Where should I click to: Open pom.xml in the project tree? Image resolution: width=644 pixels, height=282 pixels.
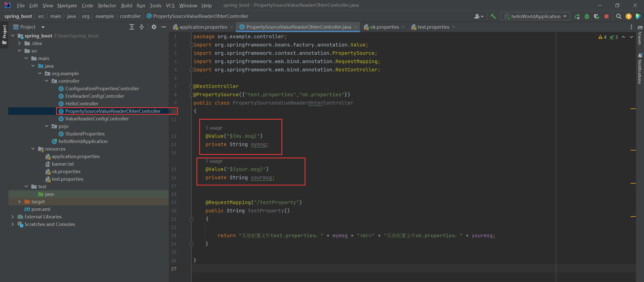pyautogui.click(x=41, y=209)
